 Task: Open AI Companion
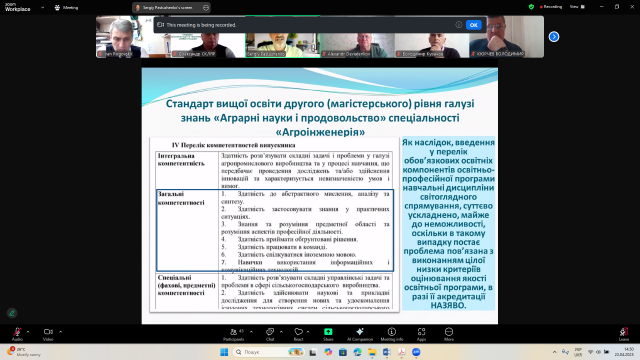tap(360, 333)
